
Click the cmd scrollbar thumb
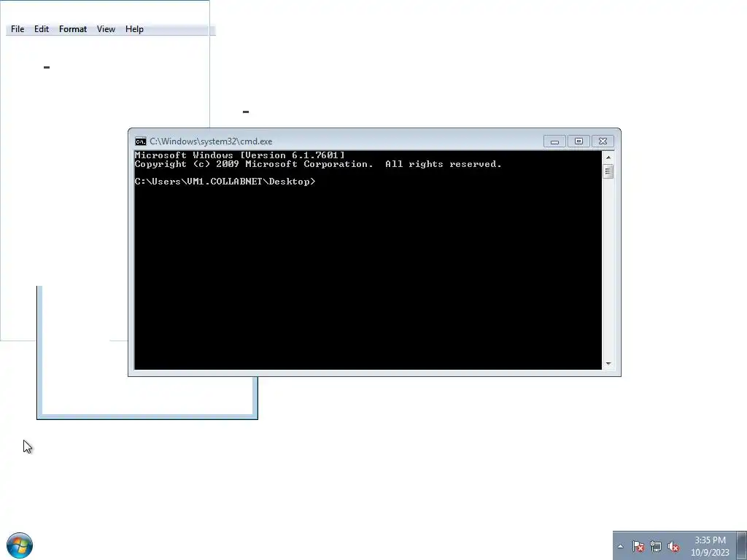click(x=608, y=171)
